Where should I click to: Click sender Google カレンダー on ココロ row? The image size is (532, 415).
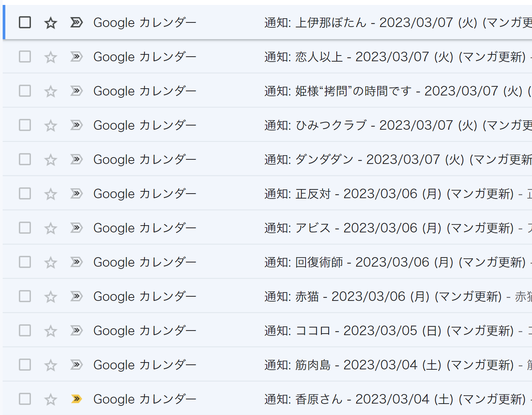click(145, 331)
